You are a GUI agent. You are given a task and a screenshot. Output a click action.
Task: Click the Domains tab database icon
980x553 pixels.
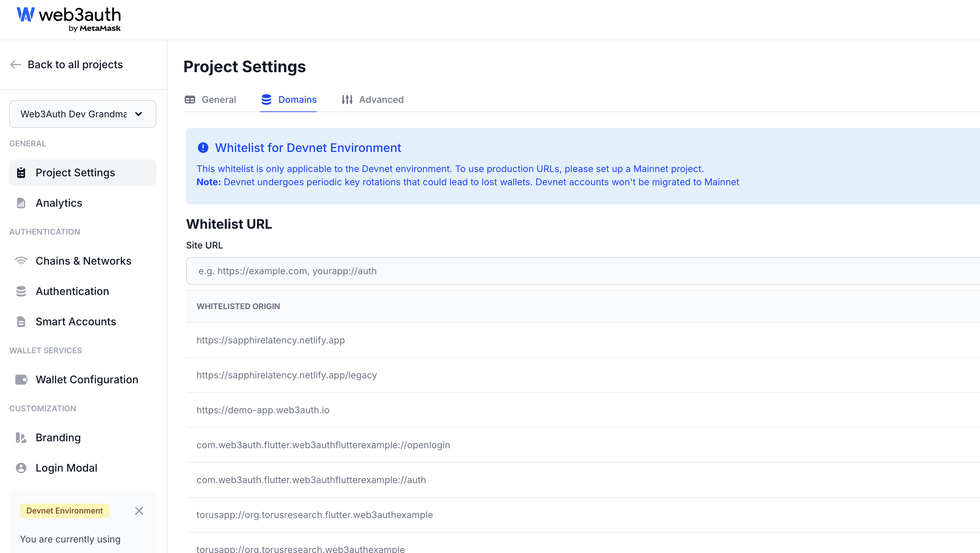266,100
